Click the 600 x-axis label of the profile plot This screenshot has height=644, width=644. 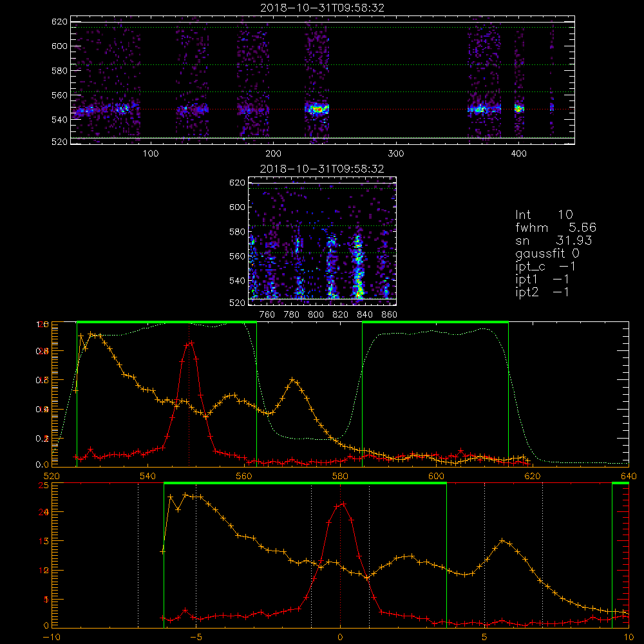436,476
